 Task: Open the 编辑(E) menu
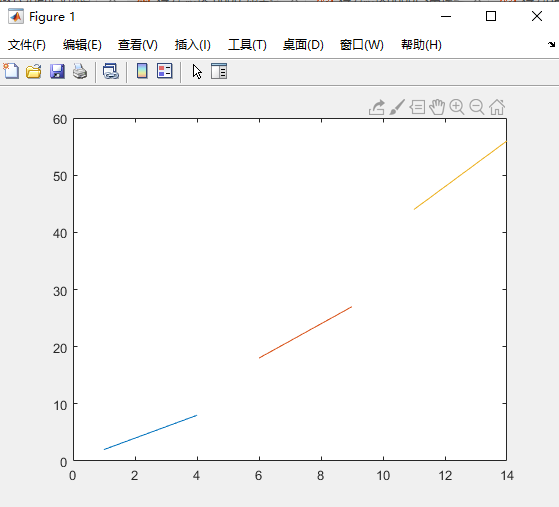click(x=82, y=45)
